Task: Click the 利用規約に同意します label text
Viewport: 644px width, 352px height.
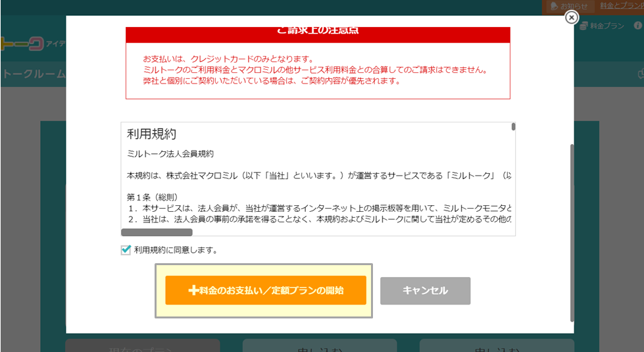Action: tap(176, 250)
